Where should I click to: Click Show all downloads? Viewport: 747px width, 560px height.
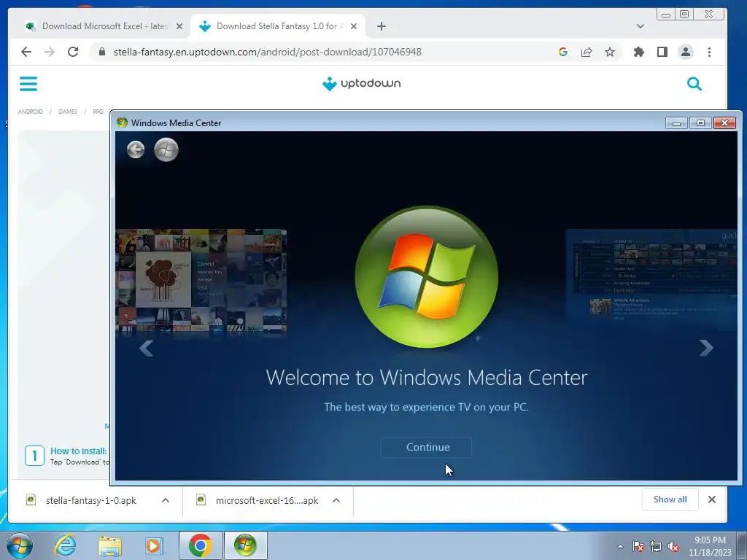point(670,499)
